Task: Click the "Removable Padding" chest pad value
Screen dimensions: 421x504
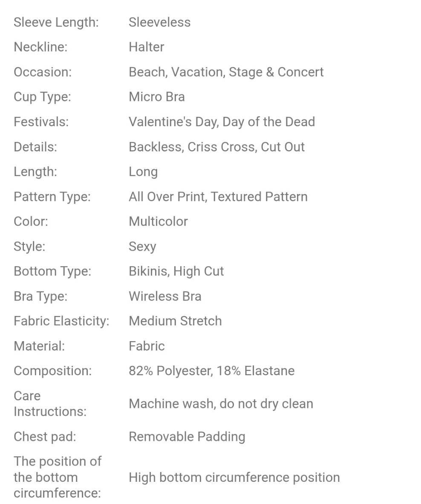Action: coord(187,437)
